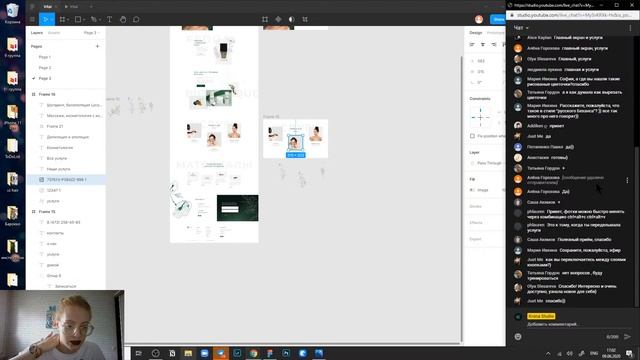Select the Group 8 layer
The image size is (640, 360).
[54, 276]
